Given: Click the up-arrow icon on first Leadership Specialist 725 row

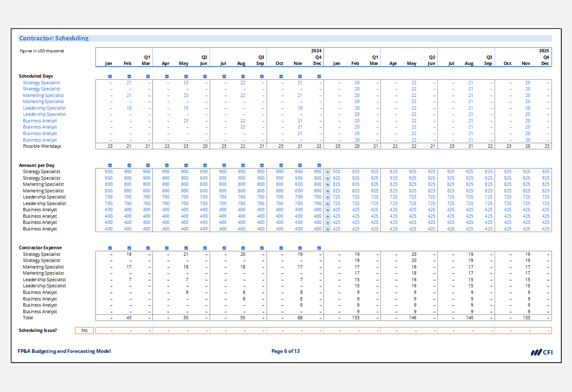Looking at the screenshot, I should [328, 197].
